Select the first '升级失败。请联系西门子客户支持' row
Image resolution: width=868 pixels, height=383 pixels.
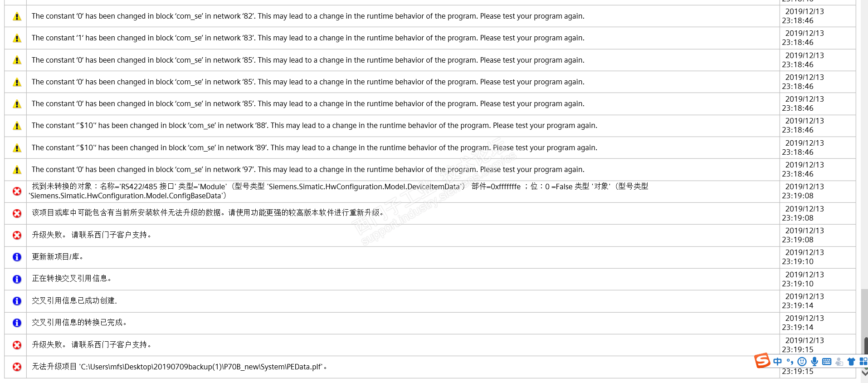click(x=430, y=235)
